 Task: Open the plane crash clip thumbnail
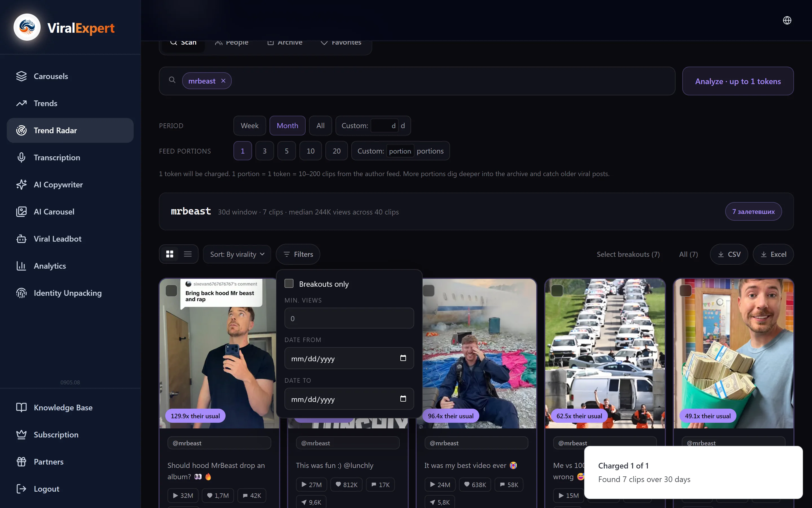pos(479,353)
